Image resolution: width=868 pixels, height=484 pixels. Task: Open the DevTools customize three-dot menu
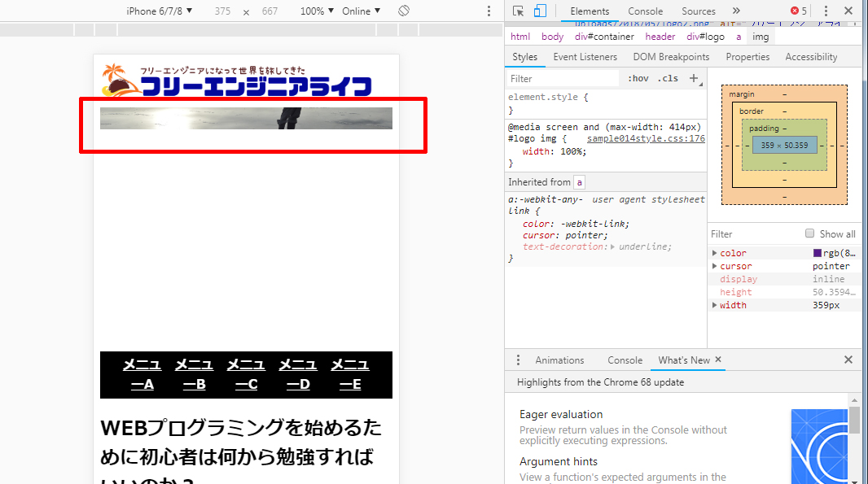point(826,11)
